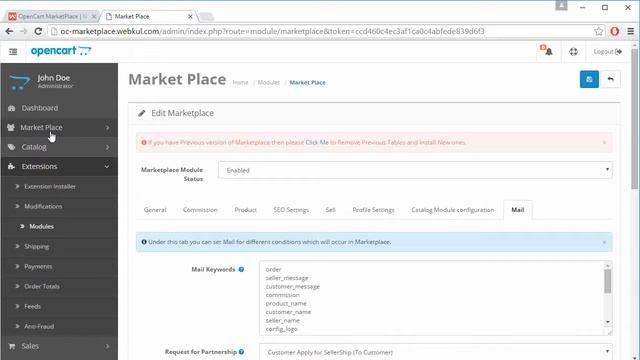Open the Marketplace Module Status dropdown
Viewport: 640px width, 360px height.
[415, 170]
